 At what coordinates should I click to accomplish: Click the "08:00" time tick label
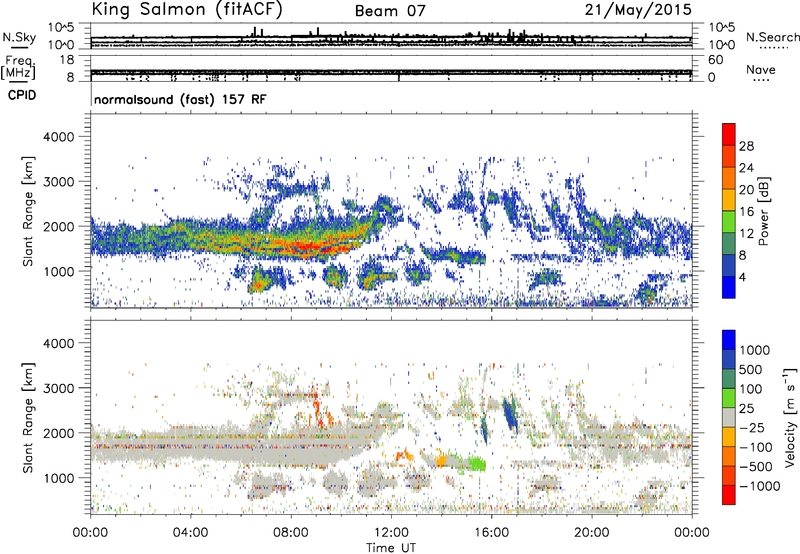291,533
